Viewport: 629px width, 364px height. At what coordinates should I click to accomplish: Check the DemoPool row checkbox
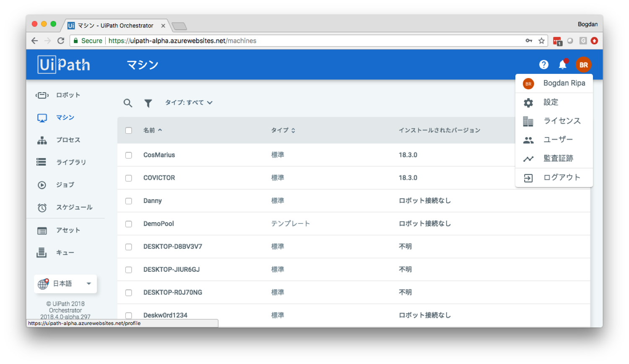pos(129,224)
